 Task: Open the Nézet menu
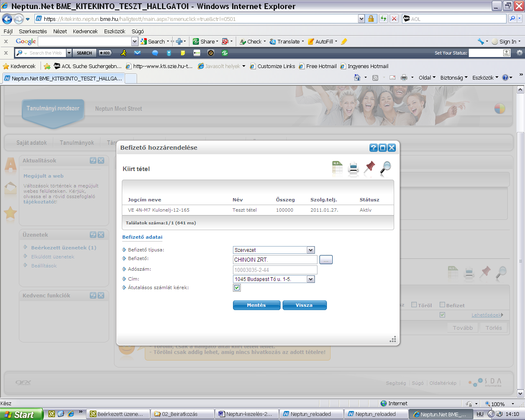tap(60, 31)
